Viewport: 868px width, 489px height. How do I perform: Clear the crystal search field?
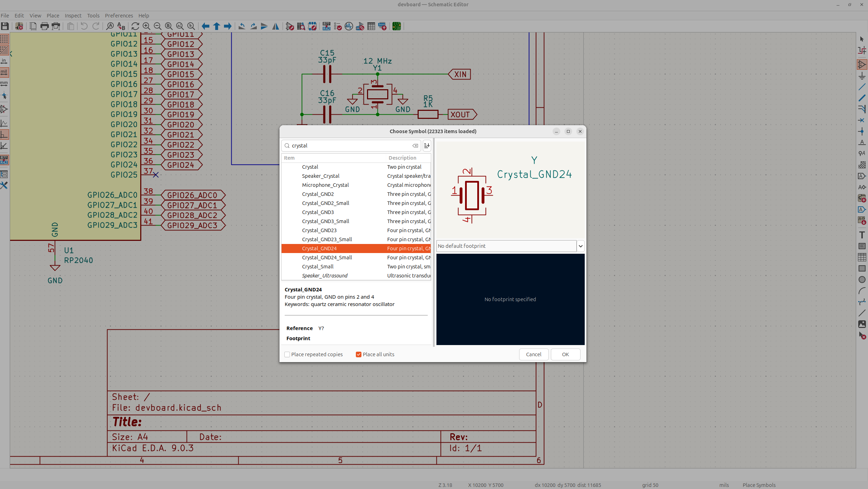(x=415, y=146)
